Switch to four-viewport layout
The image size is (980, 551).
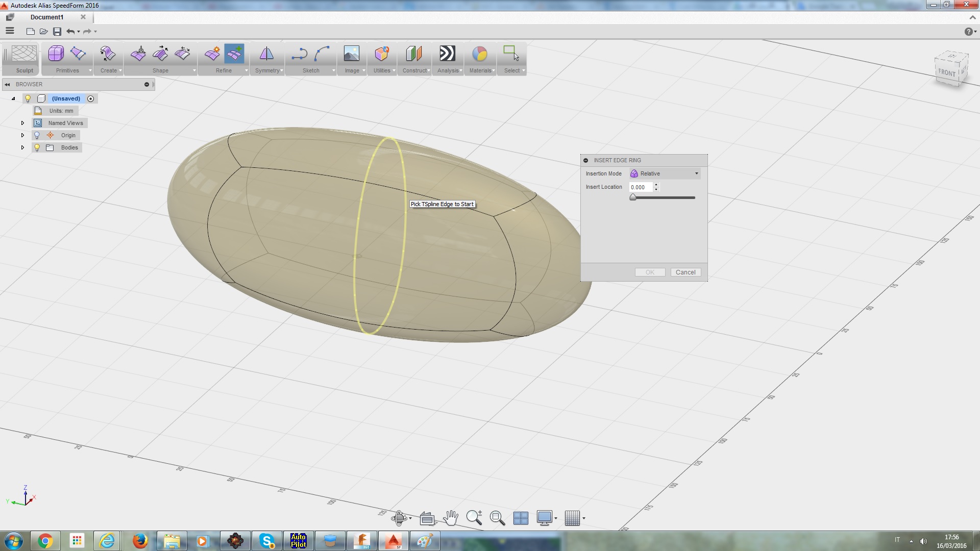521,518
